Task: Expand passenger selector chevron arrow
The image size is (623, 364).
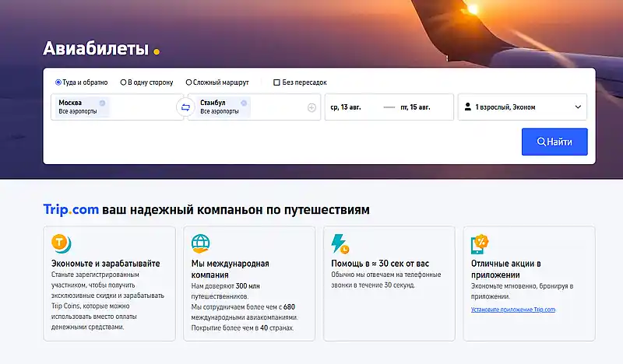Action: click(578, 107)
